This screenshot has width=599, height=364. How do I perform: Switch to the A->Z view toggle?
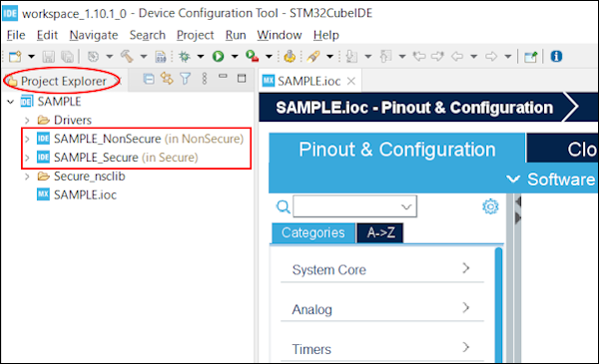pos(380,232)
